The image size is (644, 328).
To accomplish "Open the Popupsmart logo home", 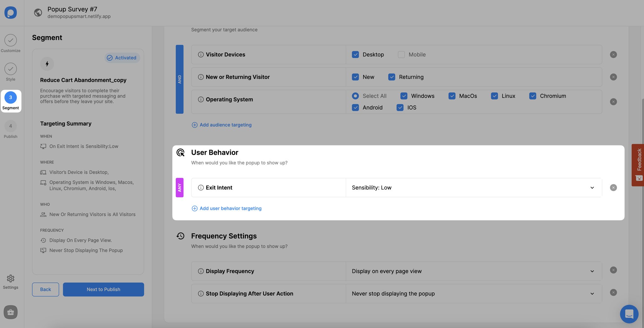I will [10, 13].
